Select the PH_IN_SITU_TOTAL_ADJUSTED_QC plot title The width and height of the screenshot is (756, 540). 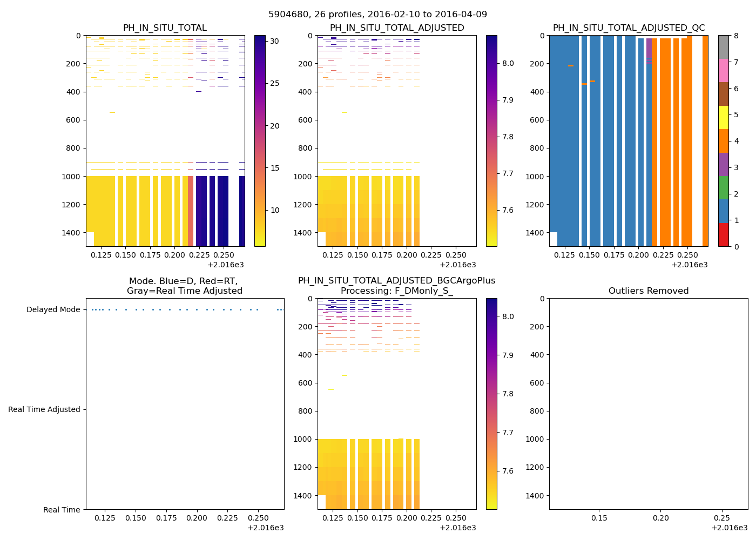(x=629, y=28)
